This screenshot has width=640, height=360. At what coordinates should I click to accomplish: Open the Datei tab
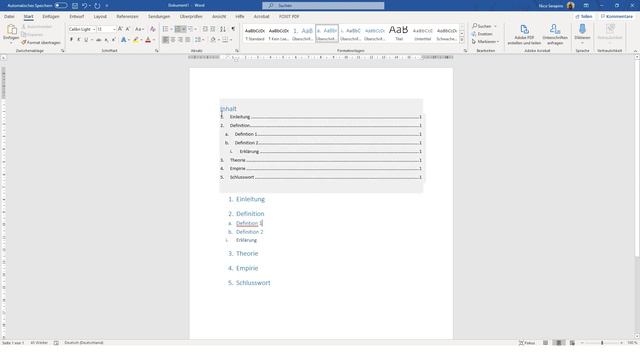pos(9,17)
